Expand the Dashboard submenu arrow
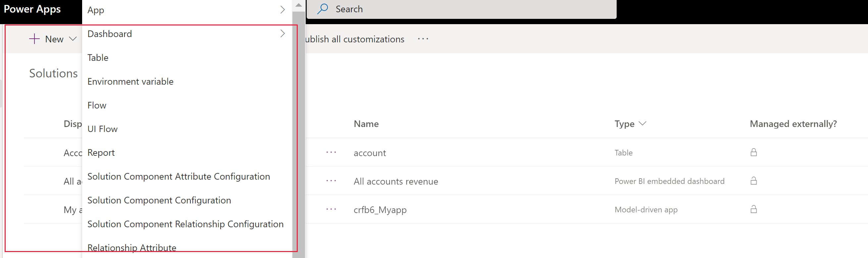 click(282, 34)
